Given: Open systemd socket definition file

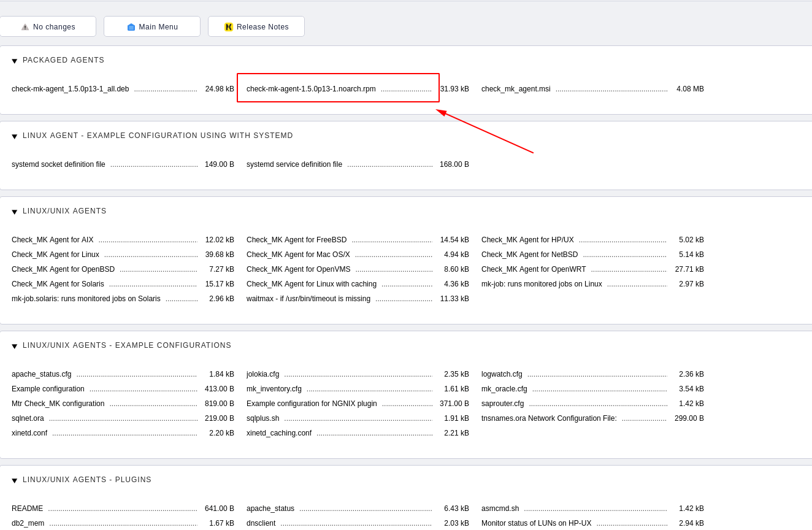Looking at the screenshot, I should pos(58,164).
